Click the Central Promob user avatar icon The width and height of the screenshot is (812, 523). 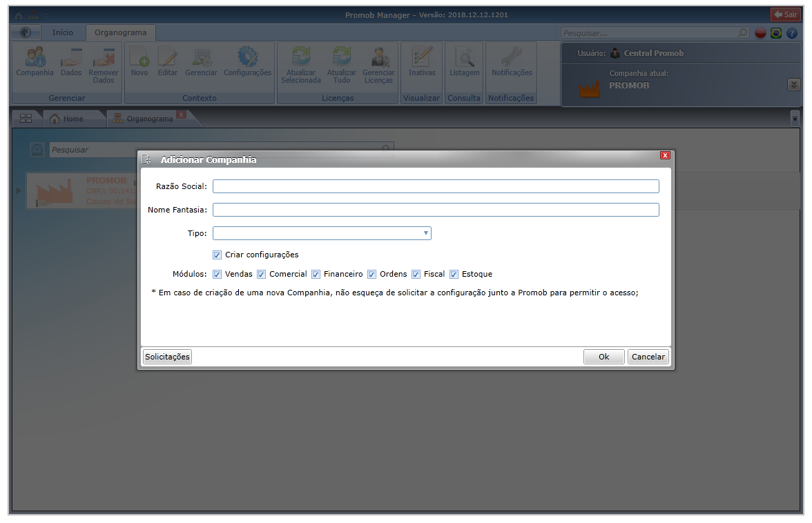(615, 52)
